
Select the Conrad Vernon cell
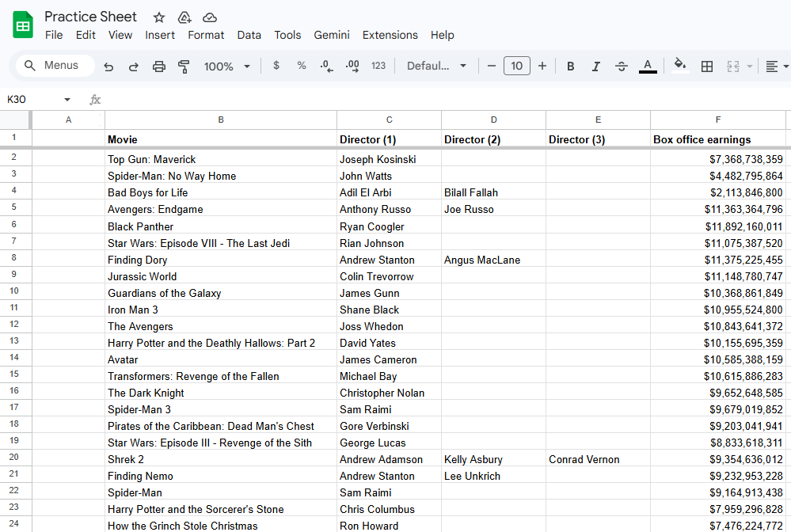tap(598, 459)
